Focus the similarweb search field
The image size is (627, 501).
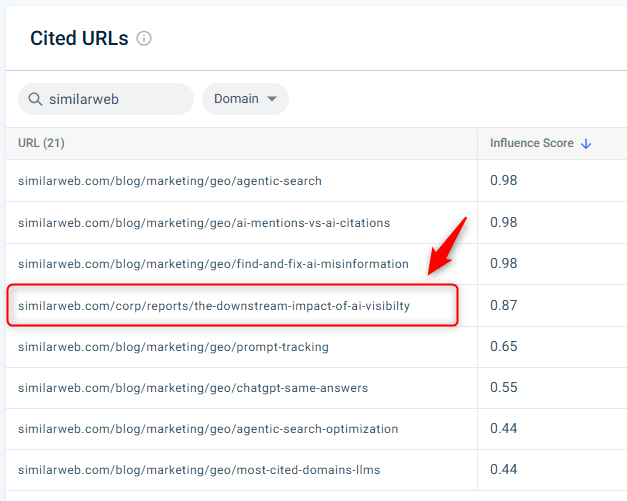click(x=106, y=99)
